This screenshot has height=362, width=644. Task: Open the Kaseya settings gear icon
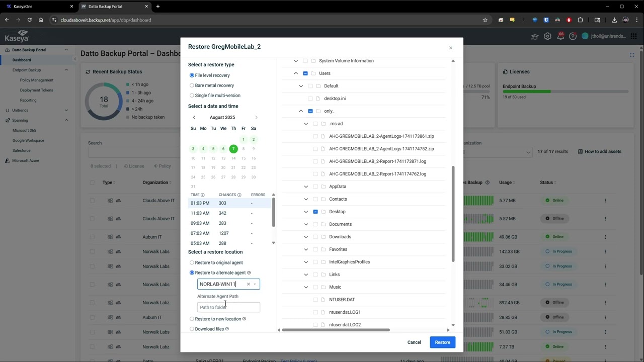pos(547,36)
